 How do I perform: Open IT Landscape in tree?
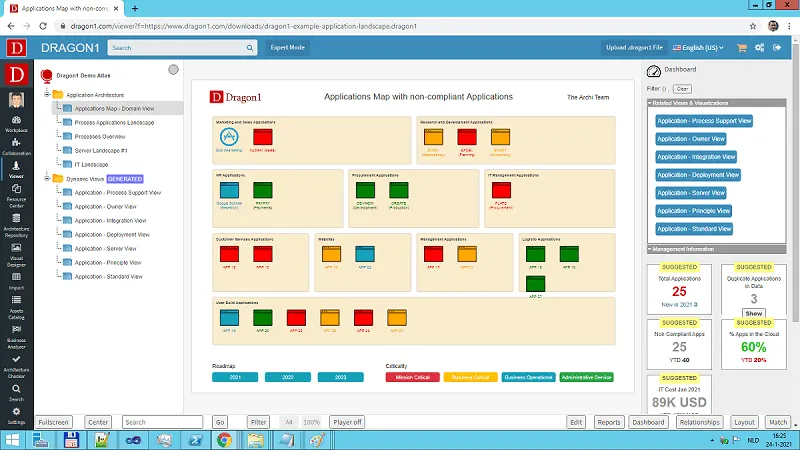click(x=91, y=164)
